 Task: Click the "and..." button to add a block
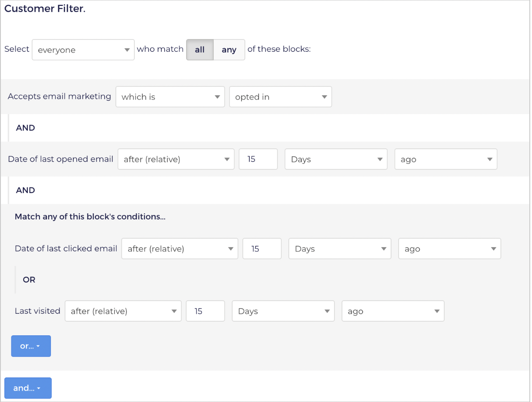pos(28,388)
